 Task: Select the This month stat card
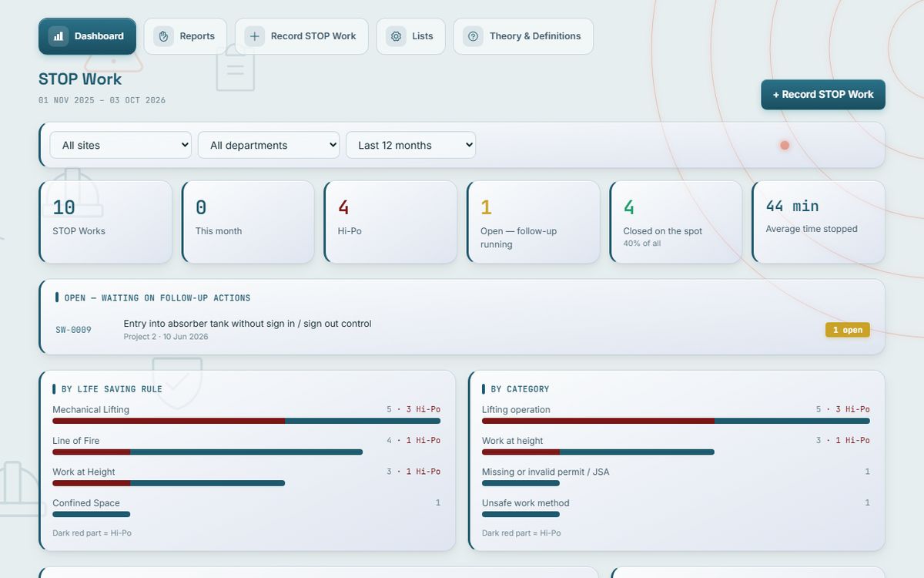[248, 222]
